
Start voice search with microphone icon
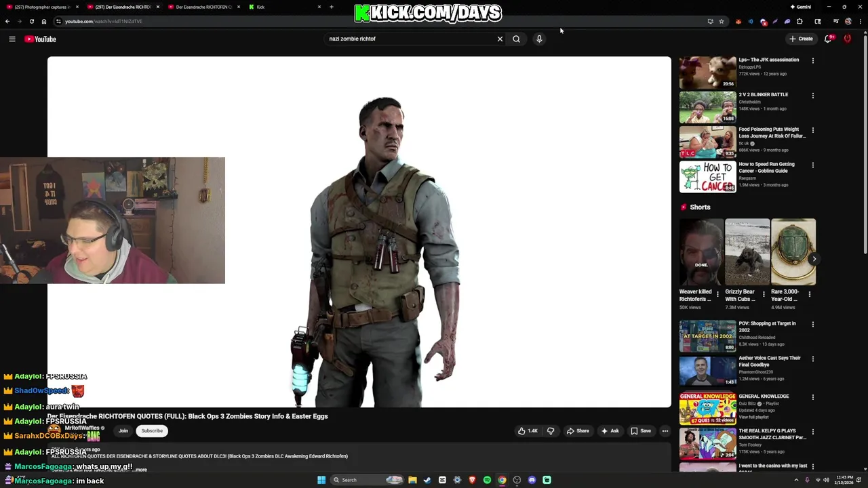(539, 39)
